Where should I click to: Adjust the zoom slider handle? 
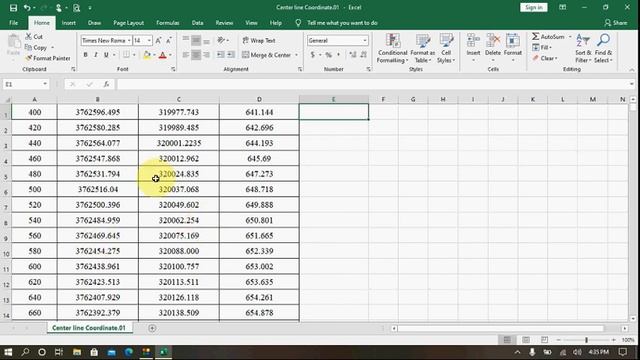click(586, 340)
